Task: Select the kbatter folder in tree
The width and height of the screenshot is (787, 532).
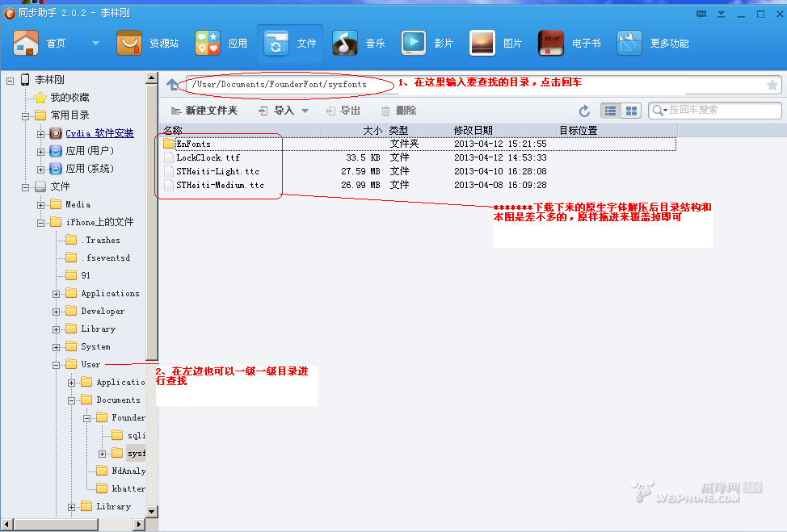Action: coord(121,488)
